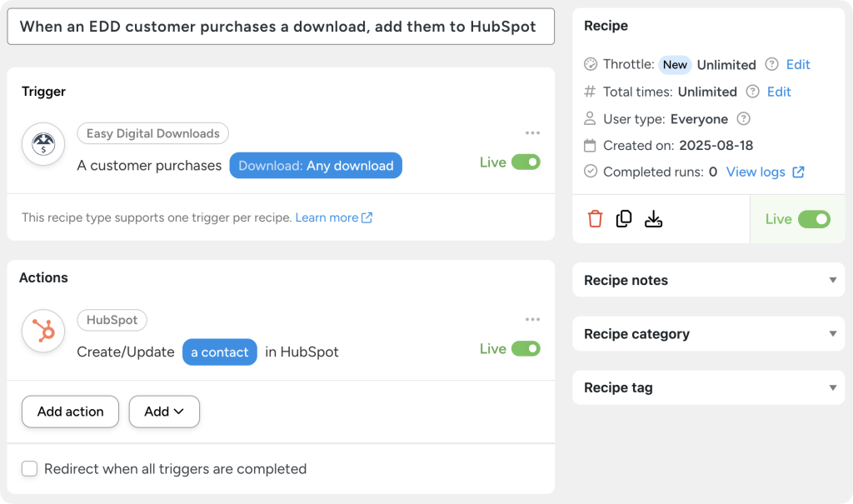Delete the recipe using the trash icon
Viewport: 853px width, 504px height.
point(593,218)
